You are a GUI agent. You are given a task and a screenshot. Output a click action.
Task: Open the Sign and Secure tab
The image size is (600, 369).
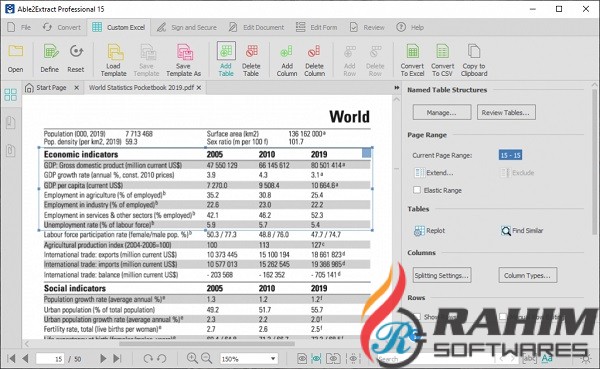(x=187, y=27)
